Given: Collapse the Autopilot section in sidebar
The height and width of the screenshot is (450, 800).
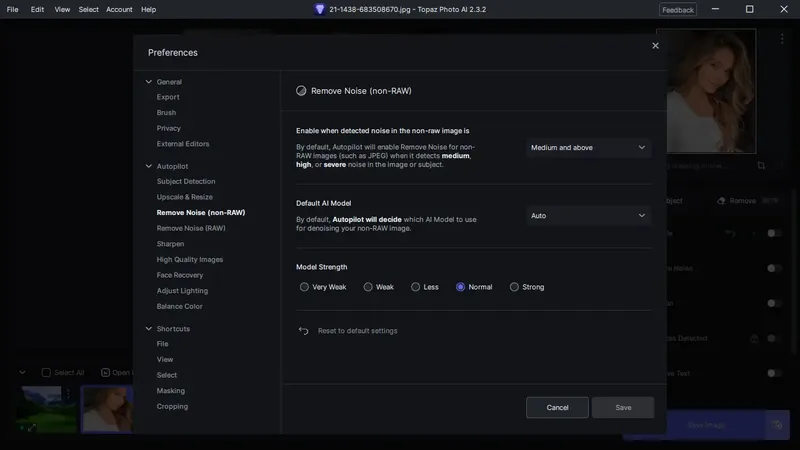Looking at the screenshot, I should point(149,166).
